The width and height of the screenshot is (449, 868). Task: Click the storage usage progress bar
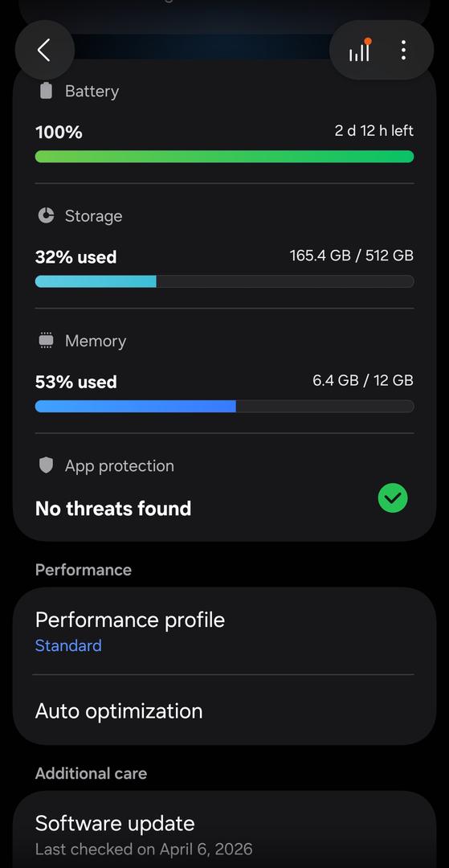pyautogui.click(x=225, y=281)
